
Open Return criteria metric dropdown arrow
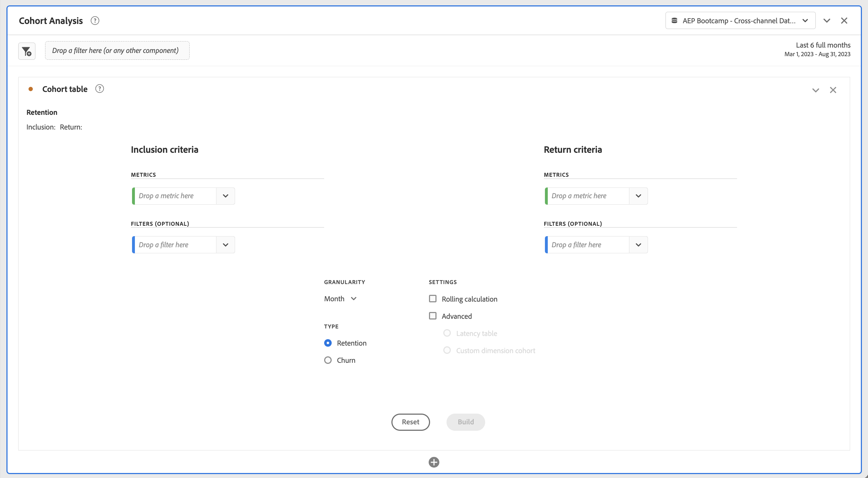coord(638,196)
